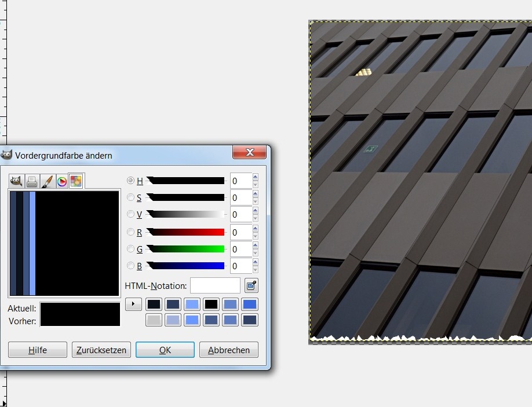Select the R radio button
Viewport: 532px width, 407px height.
tap(130, 232)
